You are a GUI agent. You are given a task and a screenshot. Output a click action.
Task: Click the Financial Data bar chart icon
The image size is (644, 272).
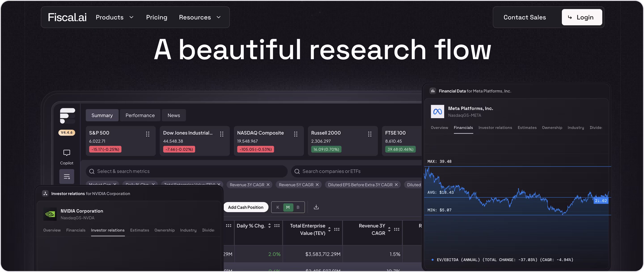(433, 91)
